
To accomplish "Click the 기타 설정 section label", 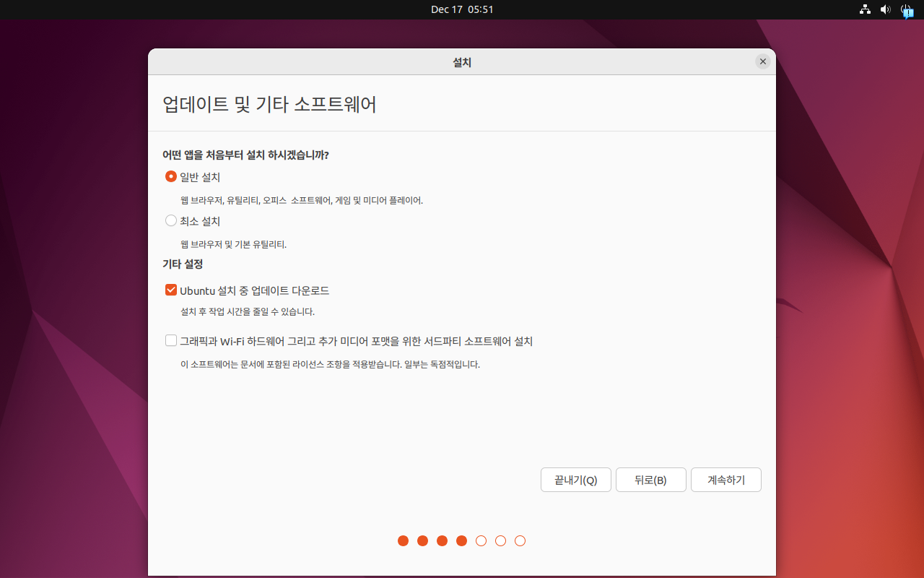I will point(183,264).
